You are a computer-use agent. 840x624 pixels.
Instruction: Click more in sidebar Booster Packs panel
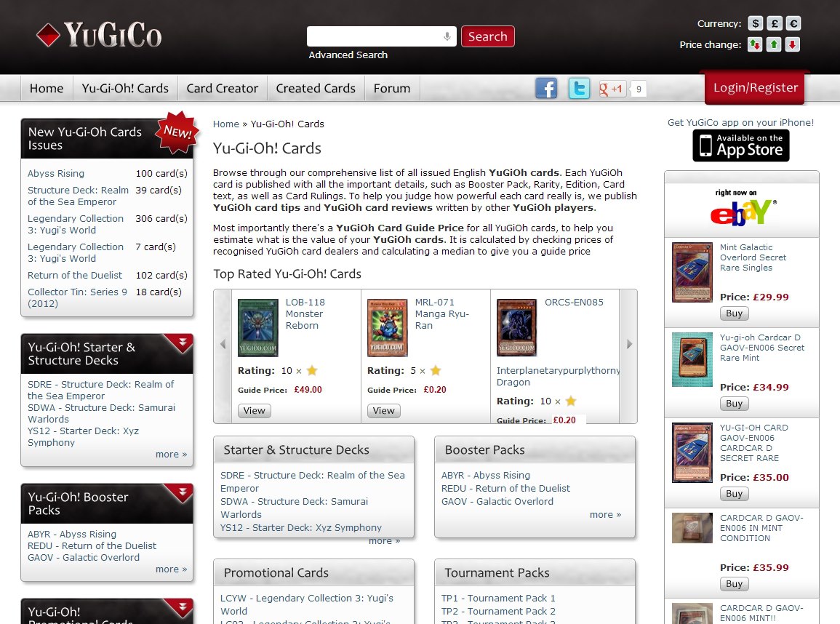coord(171,569)
